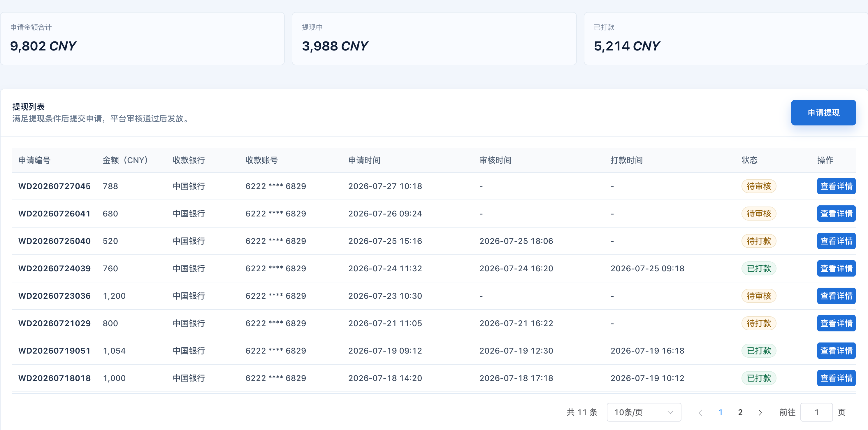Open 查看详情 for WD20260719051

[836, 351]
